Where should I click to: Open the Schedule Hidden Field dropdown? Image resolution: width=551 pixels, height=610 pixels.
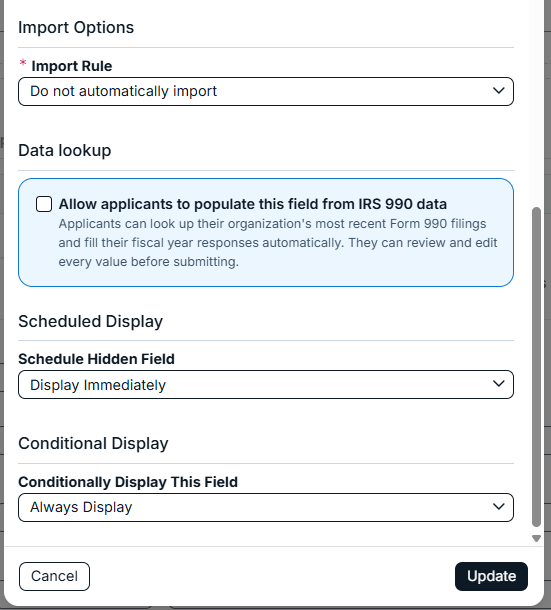(x=266, y=385)
